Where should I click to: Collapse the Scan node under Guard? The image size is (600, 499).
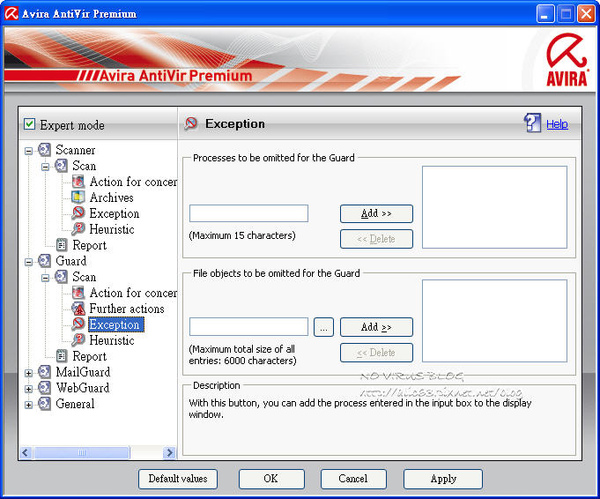(x=46, y=278)
